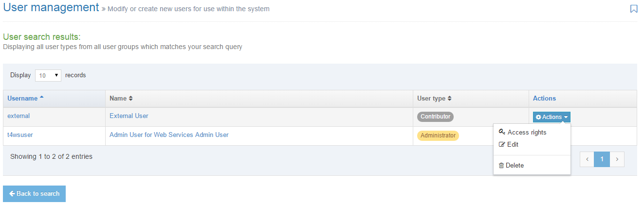Open Admin User for Web Services link
The image size is (644, 204).
point(169,135)
